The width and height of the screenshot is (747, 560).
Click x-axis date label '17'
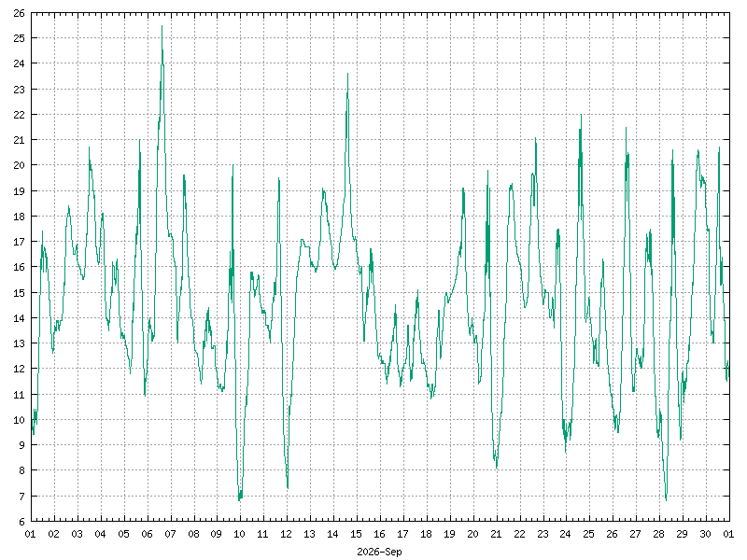point(402,534)
